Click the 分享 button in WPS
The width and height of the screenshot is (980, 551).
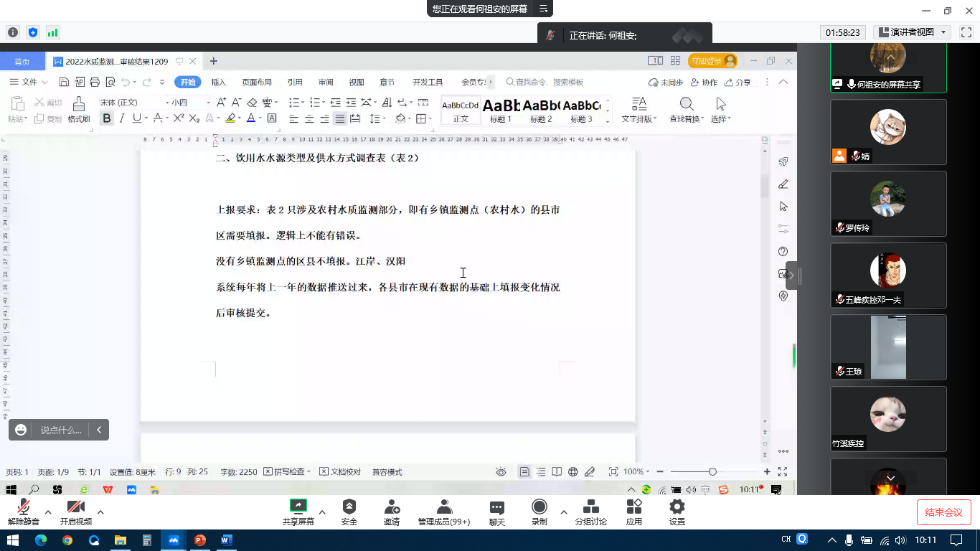pos(738,83)
